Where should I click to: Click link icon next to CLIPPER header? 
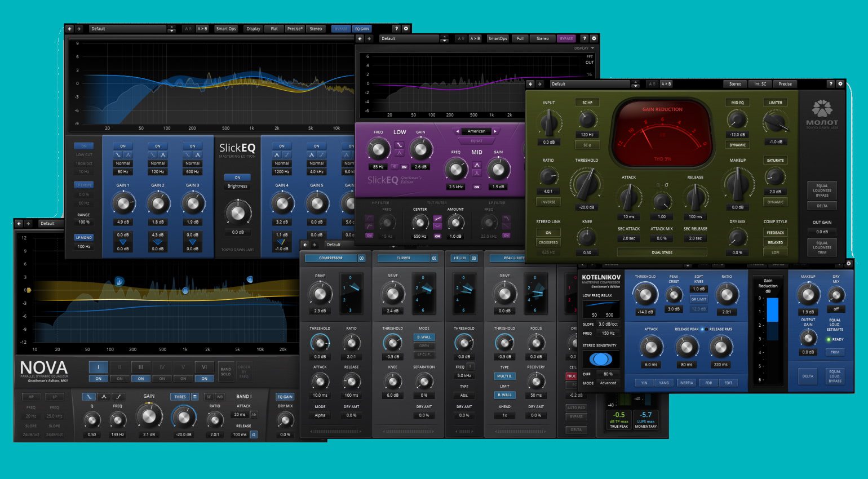point(434,258)
